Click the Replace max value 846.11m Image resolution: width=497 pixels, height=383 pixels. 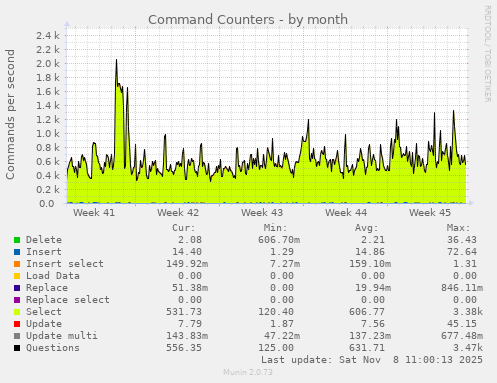pyautogui.click(x=462, y=288)
